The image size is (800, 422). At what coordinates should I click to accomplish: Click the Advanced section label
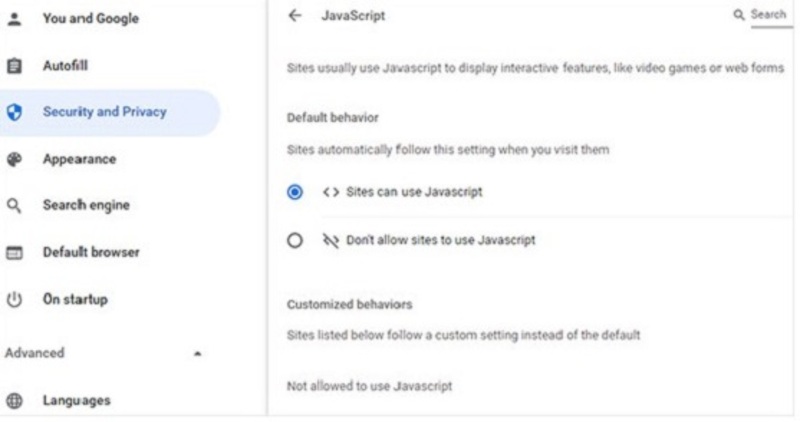tap(35, 353)
